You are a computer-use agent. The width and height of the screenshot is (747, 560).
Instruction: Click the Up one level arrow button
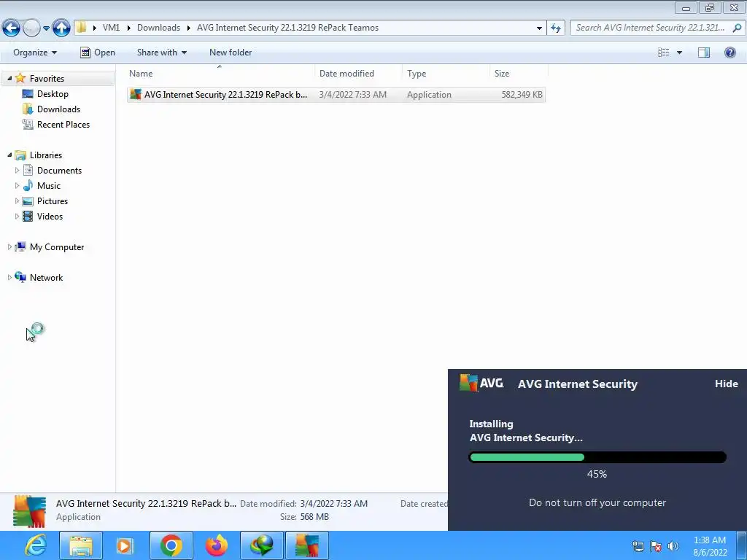pyautogui.click(x=61, y=28)
